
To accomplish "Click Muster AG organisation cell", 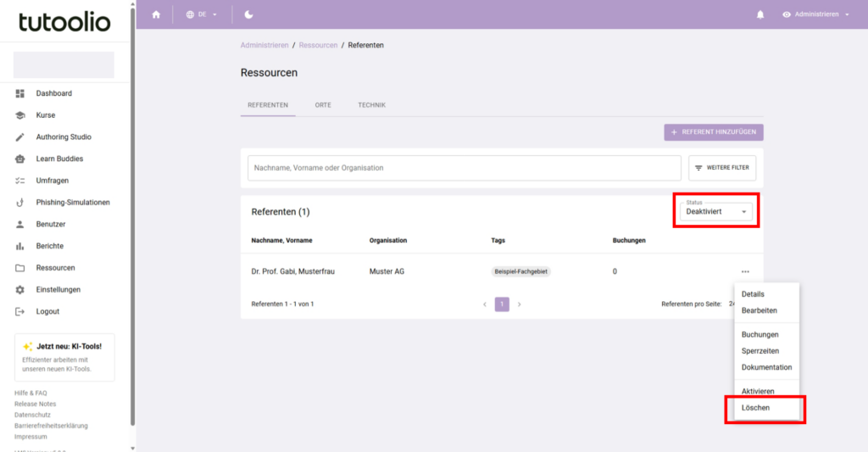I will [x=387, y=271].
